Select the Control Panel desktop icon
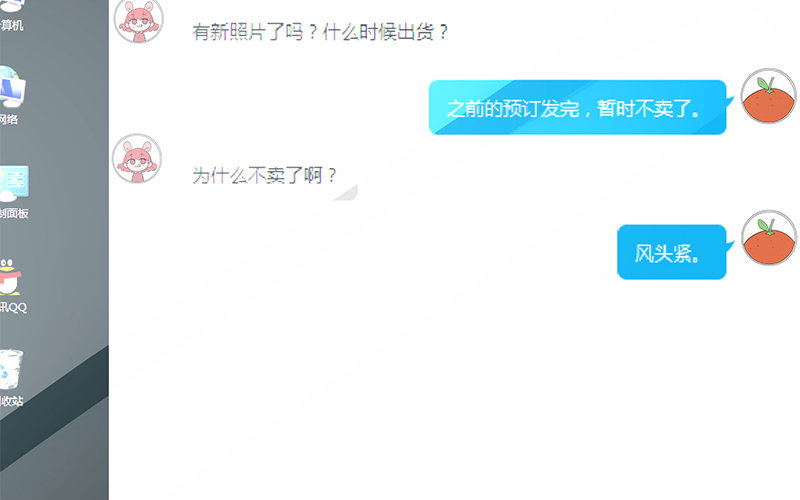This screenshot has width=800, height=500. 14,183
